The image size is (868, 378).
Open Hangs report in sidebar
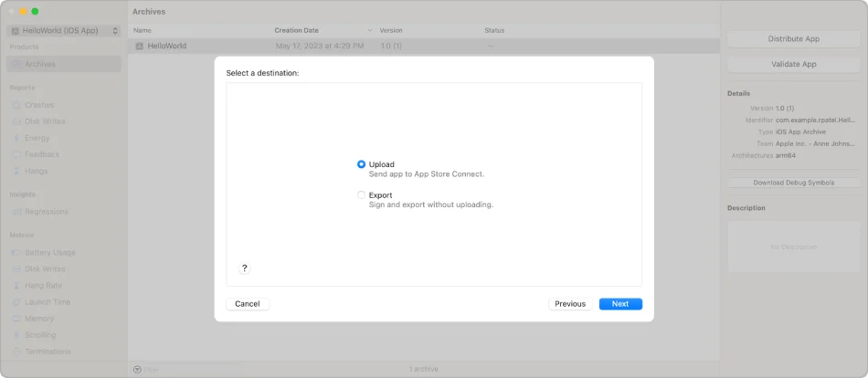point(36,171)
